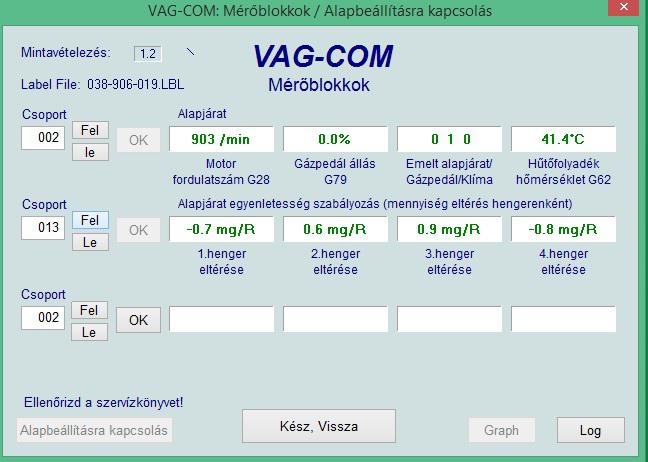Click the Motor fordulatszám G28 label

(221, 171)
